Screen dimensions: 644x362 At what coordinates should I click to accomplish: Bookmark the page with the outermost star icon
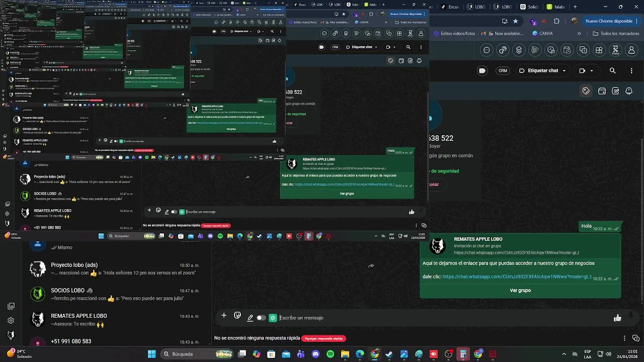coord(515,21)
